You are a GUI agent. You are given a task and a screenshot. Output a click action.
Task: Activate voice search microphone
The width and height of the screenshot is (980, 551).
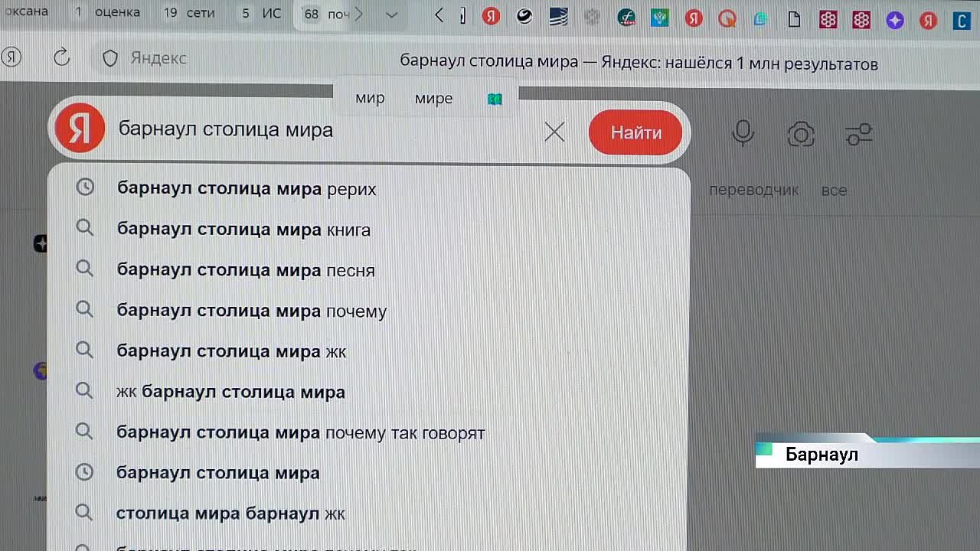[743, 133]
